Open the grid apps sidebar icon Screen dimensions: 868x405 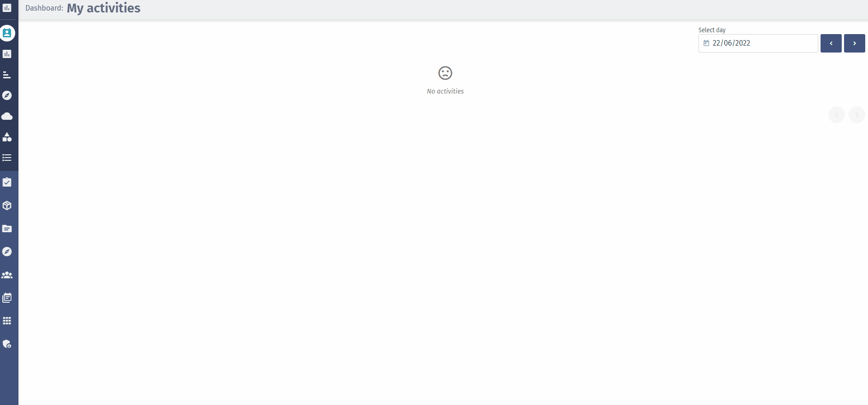coord(7,321)
